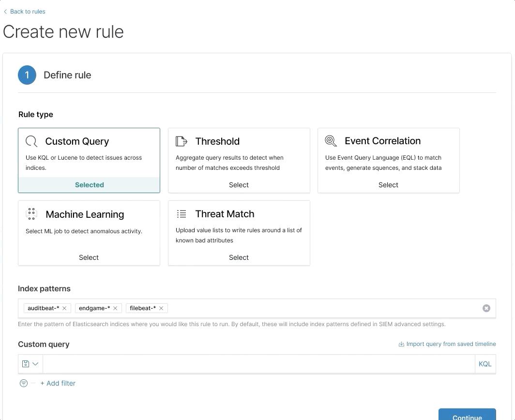Click the index patterns combo box
Screen dimensions: 515x420
(290, 308)
